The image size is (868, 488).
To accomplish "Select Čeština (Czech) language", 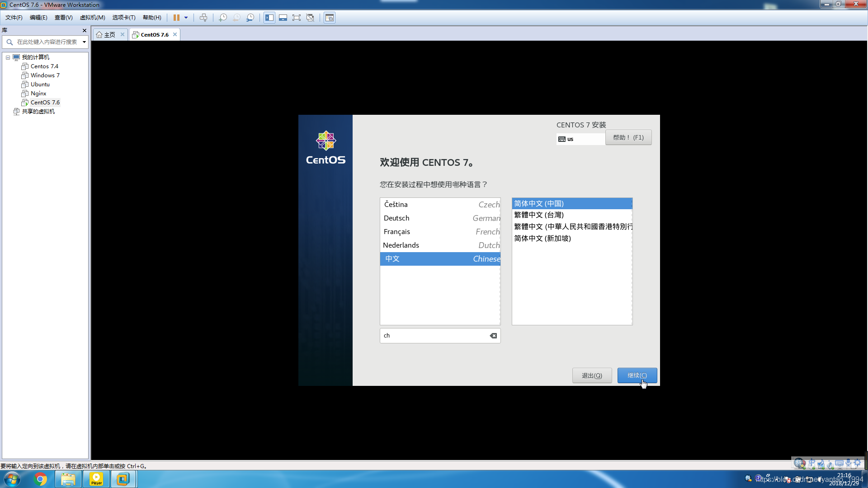I will (x=440, y=205).
